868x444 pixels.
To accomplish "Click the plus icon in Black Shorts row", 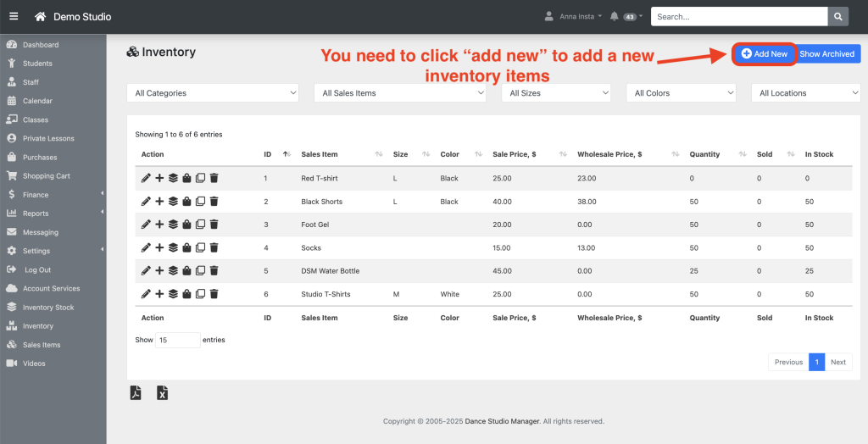I will pos(159,202).
